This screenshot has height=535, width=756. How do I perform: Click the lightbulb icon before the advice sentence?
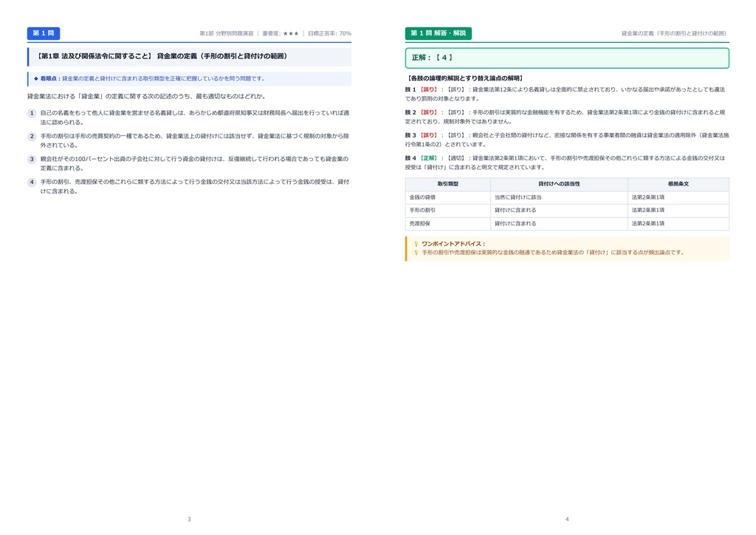point(416,252)
